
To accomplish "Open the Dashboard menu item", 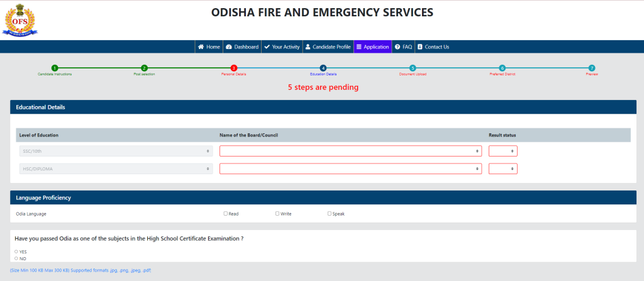I will tap(242, 47).
